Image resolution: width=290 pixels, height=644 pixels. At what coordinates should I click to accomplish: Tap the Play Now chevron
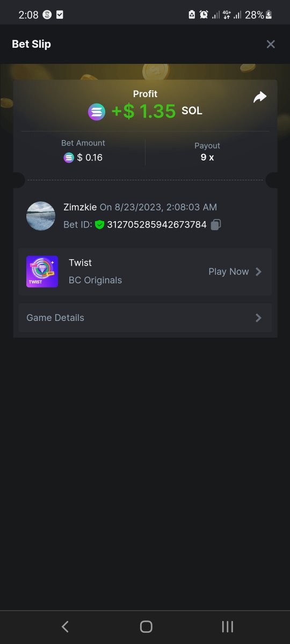click(258, 272)
